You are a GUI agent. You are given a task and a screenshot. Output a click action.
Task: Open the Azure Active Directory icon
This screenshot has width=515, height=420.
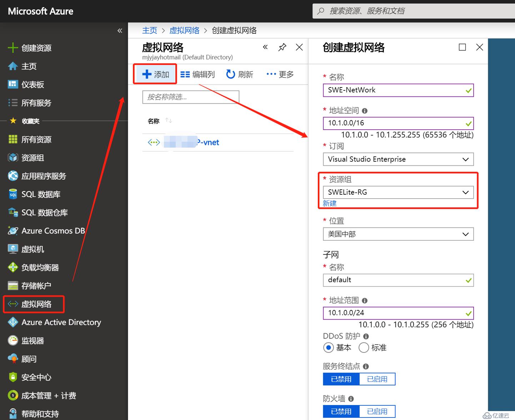(x=13, y=322)
